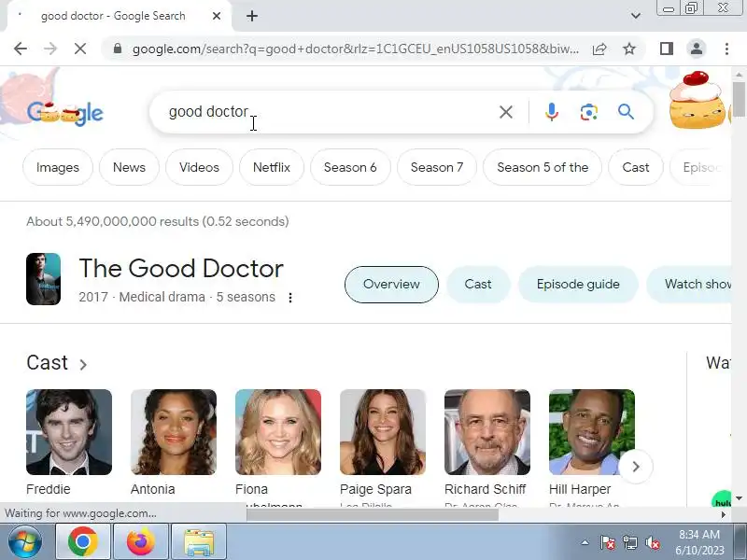Bookmark this page with the star

tap(629, 49)
